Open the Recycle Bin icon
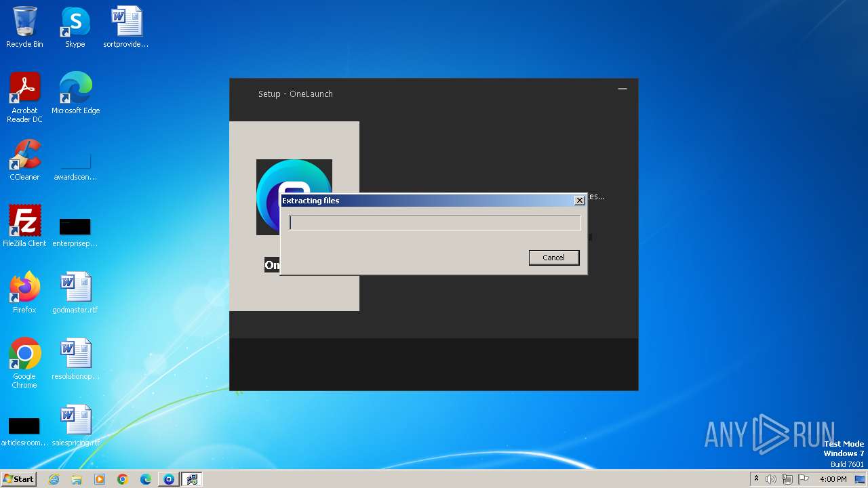Screen dimensions: 868x488 click(x=24, y=27)
